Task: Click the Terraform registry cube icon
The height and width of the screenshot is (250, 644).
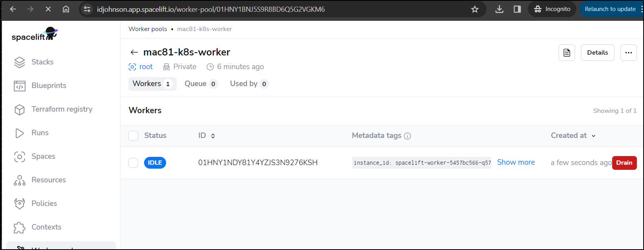Action: point(19,110)
